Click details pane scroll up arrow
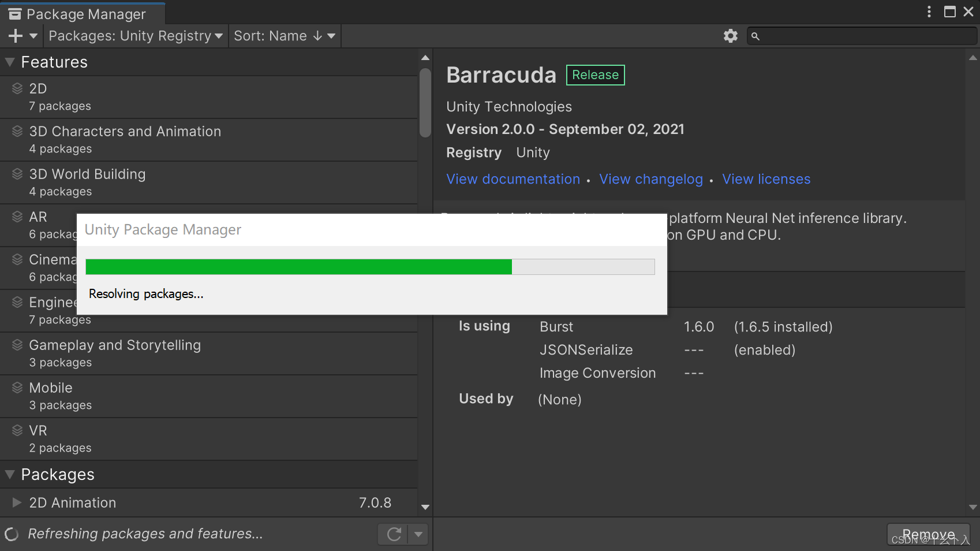 (x=973, y=58)
